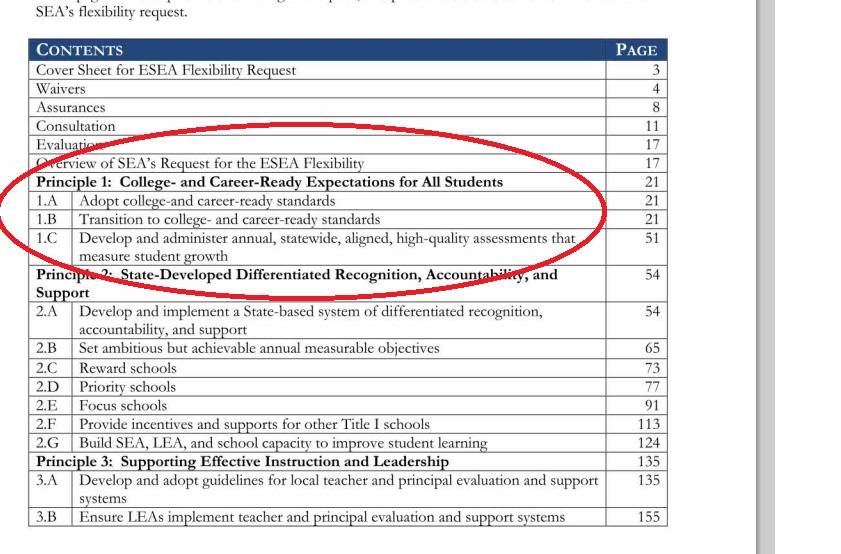Screen dimensions: 841x554
Task: Open Provide incentives and supports entry
Action: [254, 424]
